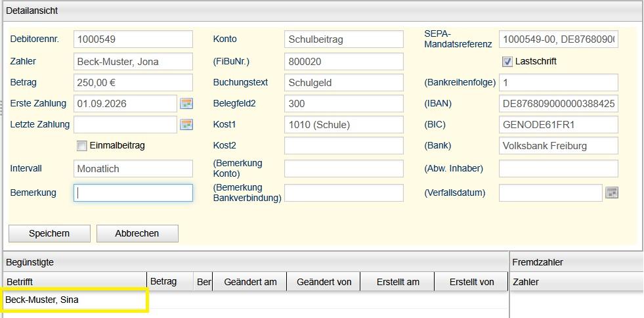Edit the Bankreihenfolge field
Image resolution: width=644 pixels, height=318 pixels.
pos(559,83)
